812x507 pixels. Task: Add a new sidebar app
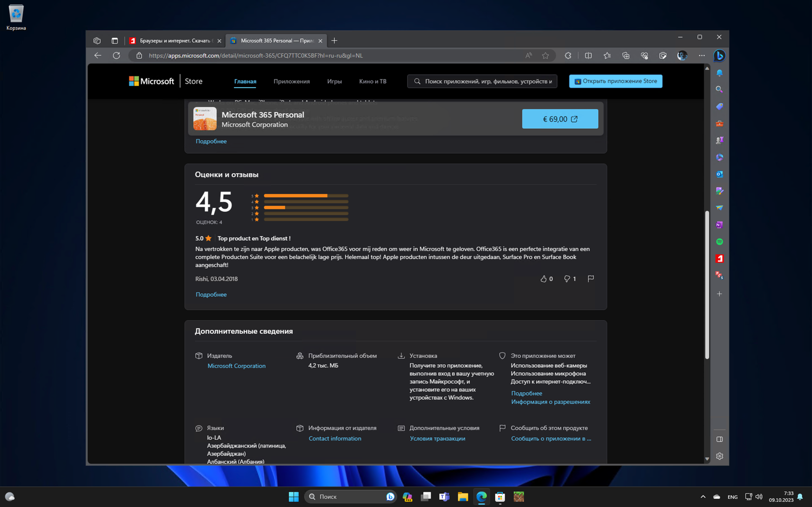coord(719,294)
